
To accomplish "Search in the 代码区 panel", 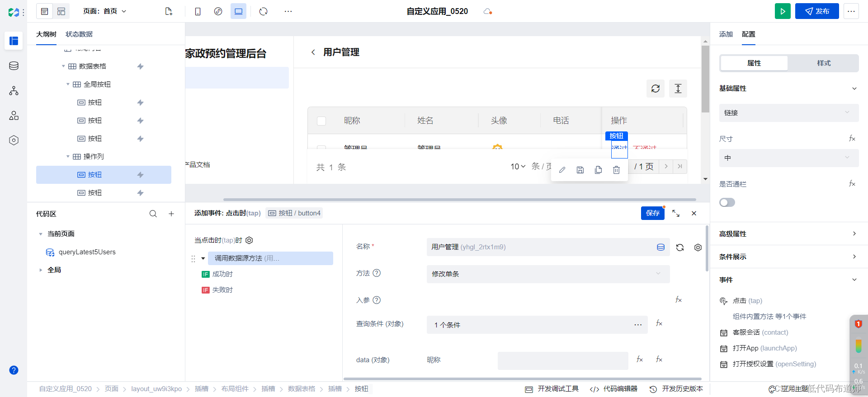I will [x=153, y=214].
